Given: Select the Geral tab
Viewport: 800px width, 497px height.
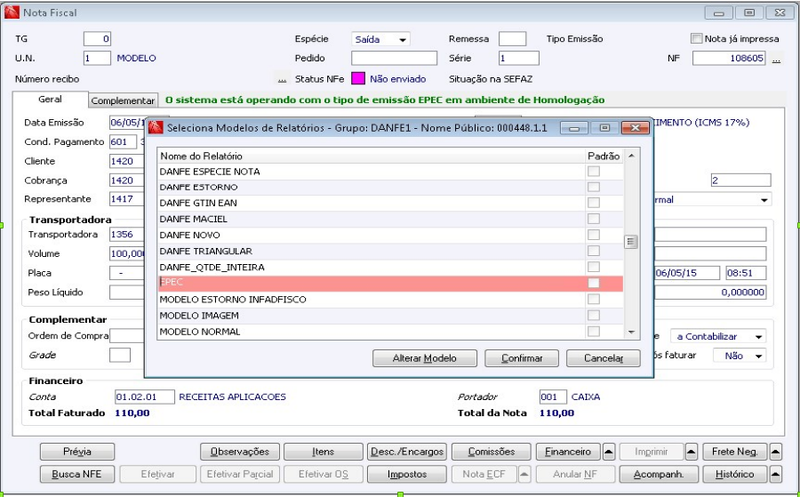Looking at the screenshot, I should (x=50, y=100).
